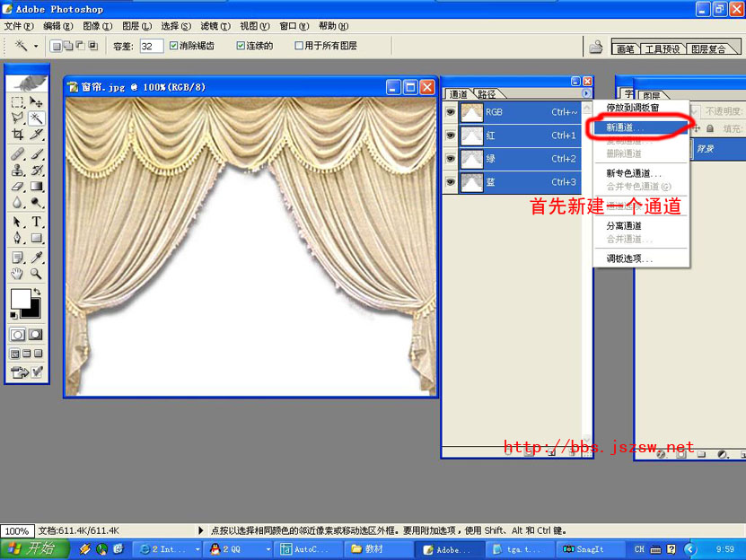Open the Channels palette flyout menu arrow
This screenshot has height=560, width=746.
click(586, 93)
